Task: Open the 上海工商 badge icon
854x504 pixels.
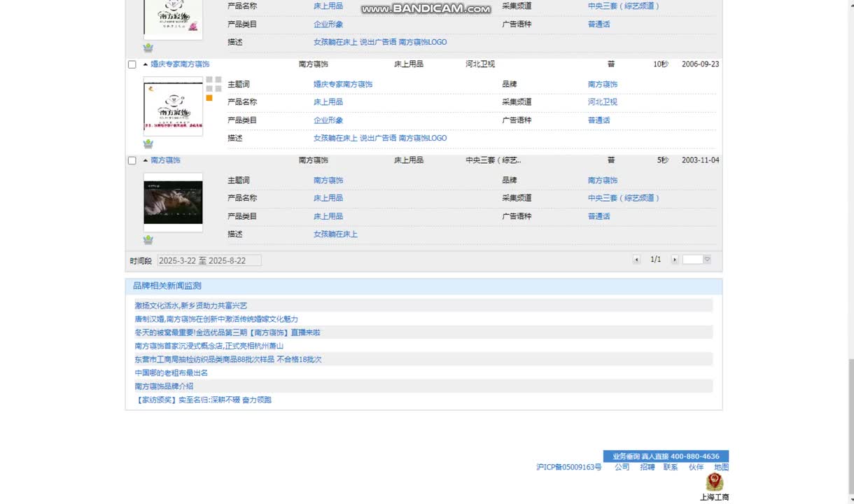Action: pyautogui.click(x=715, y=482)
